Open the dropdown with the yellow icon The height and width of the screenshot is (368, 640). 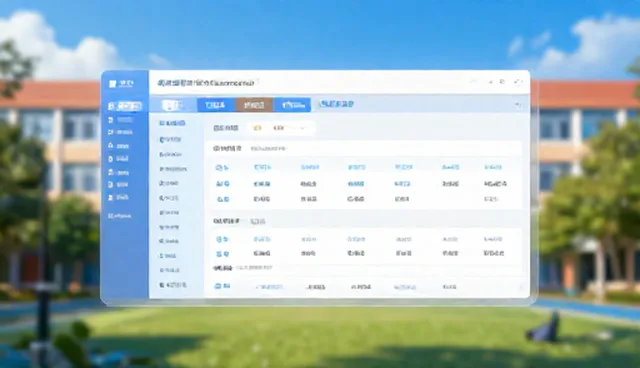point(281,128)
